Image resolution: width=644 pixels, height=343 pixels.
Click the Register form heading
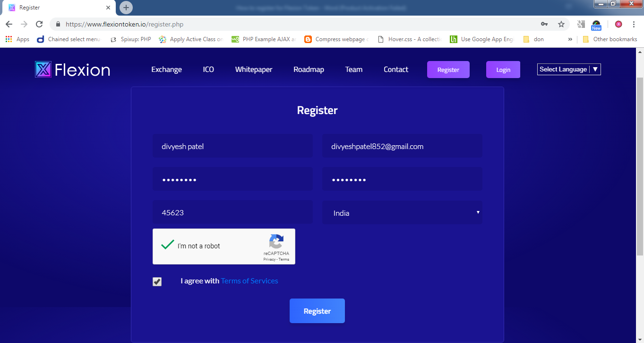pos(317,110)
